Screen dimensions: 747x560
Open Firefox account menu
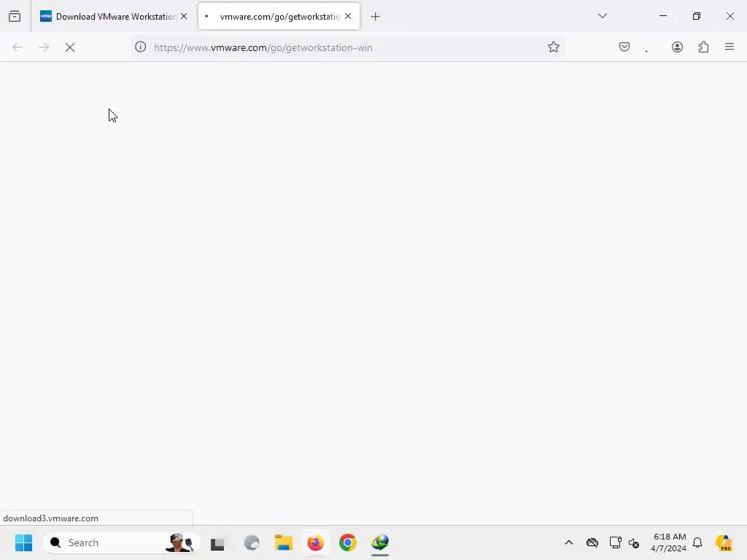(677, 47)
